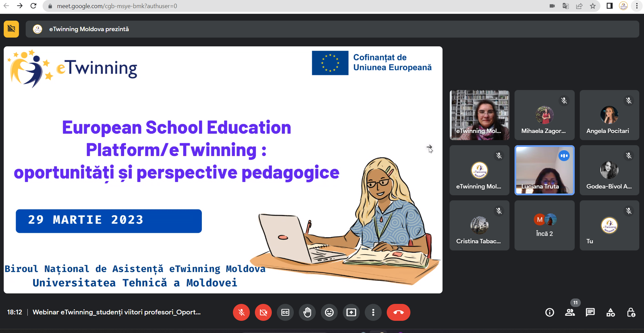Image resolution: width=644 pixels, height=333 pixels.
Task: Turn on the camera button
Action: pyautogui.click(x=263, y=312)
